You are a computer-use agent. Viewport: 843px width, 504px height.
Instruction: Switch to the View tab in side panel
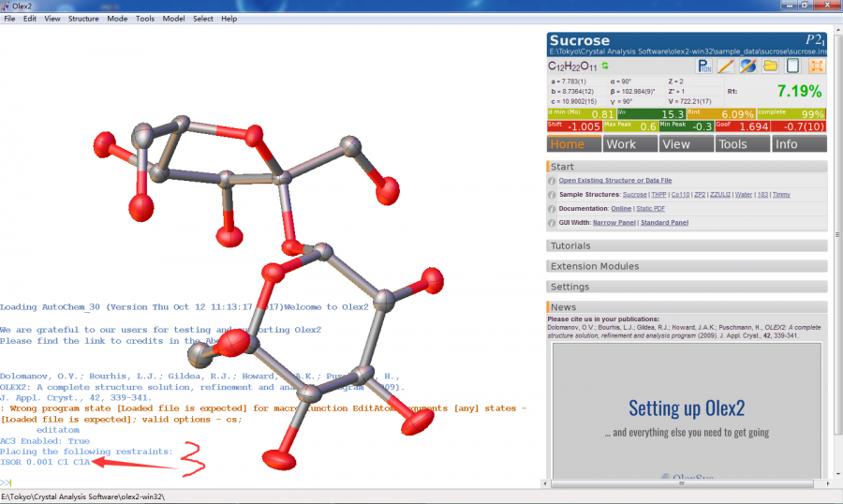pos(686,144)
